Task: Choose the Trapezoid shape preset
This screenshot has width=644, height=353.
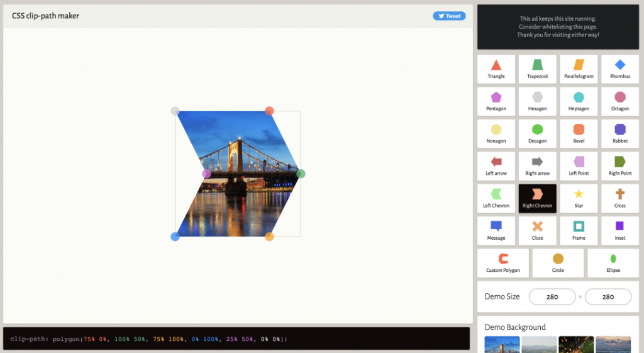Action: point(537,69)
